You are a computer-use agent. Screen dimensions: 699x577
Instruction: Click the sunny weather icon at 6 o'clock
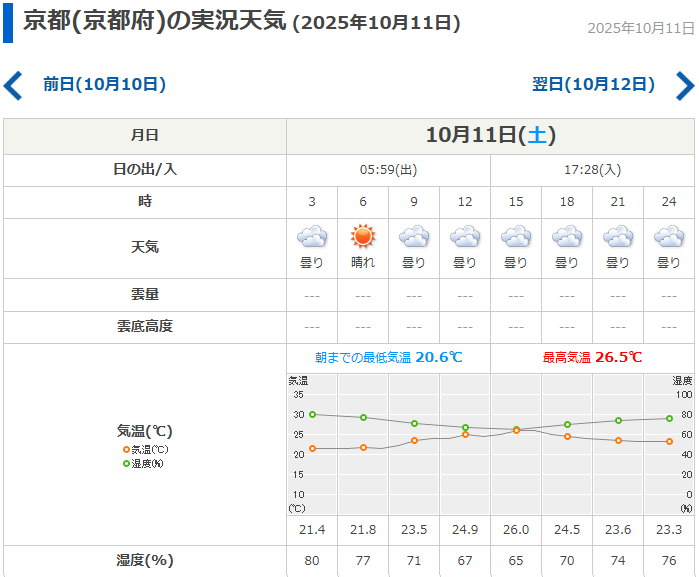pos(363,238)
